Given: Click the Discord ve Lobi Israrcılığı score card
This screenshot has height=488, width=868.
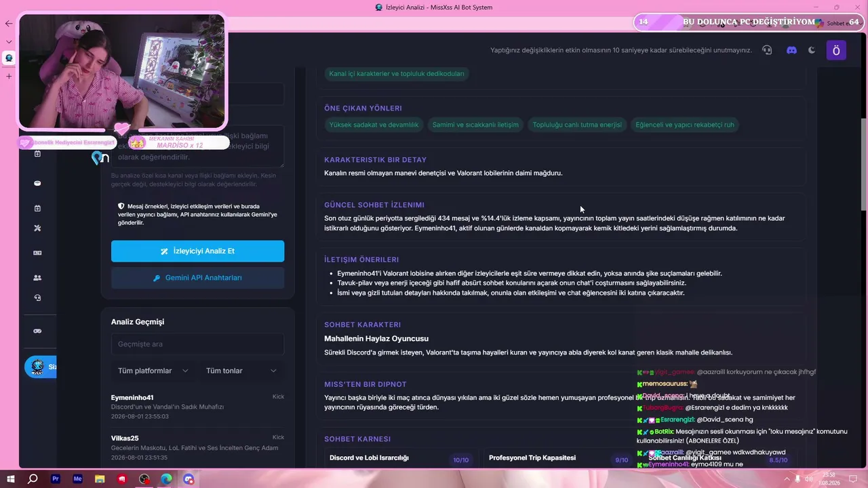Looking at the screenshot, I should (x=401, y=458).
